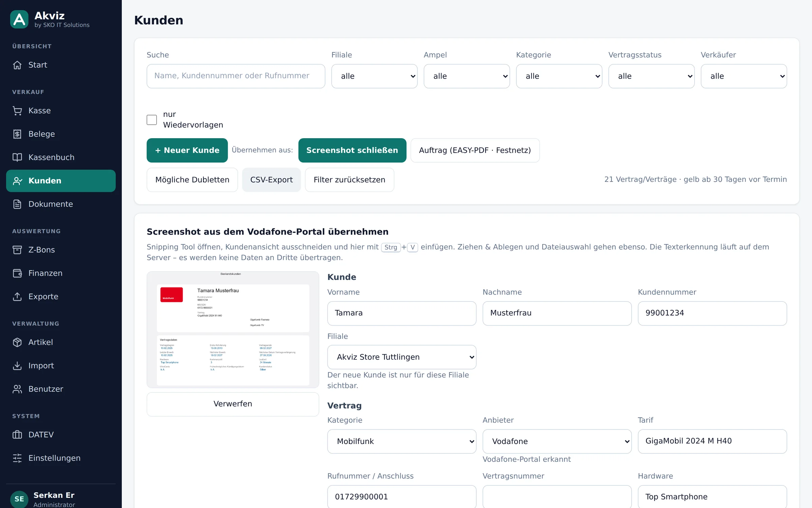Click the Hardware field Top Smartphone
812x508 pixels.
point(712,497)
